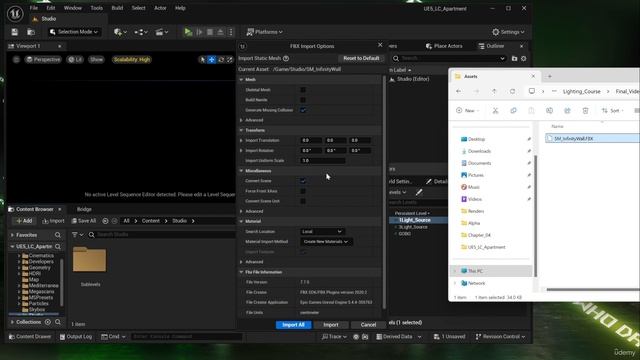Click the frame skip play icon
Image resolution: width=640 pixels, height=360 pixels.
pos(199,32)
